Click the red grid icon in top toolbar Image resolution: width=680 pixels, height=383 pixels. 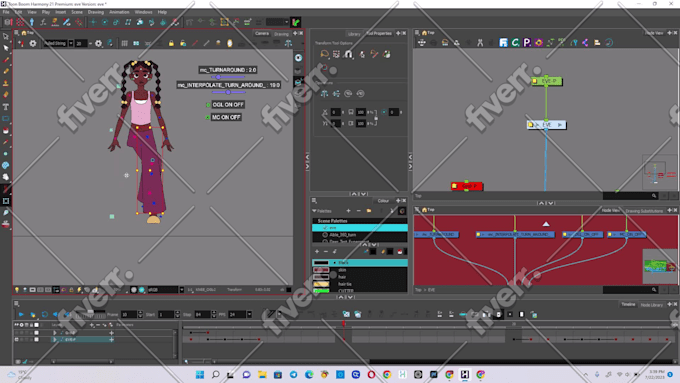pyautogui.click(x=20, y=22)
